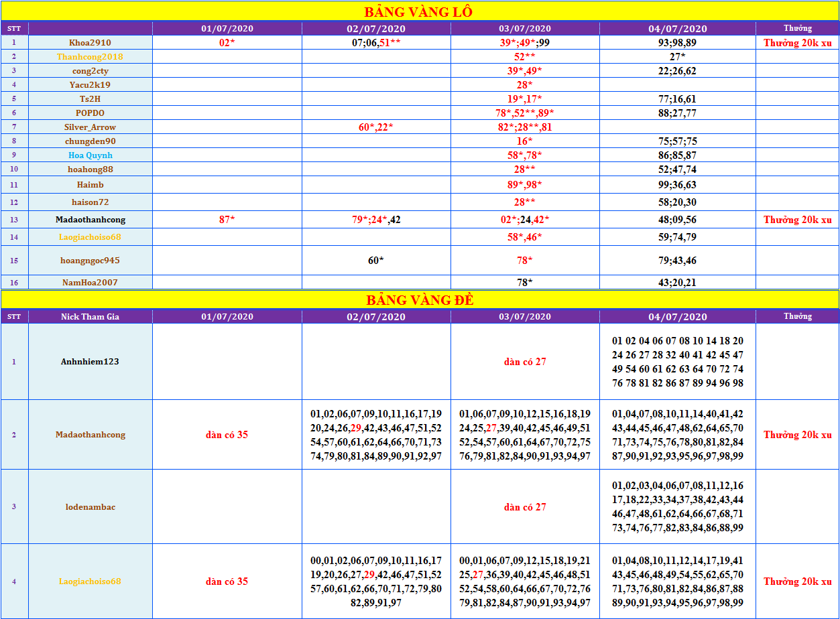Select the lodenambac nickname cell
This screenshot has height=619, width=840.
click(x=90, y=507)
